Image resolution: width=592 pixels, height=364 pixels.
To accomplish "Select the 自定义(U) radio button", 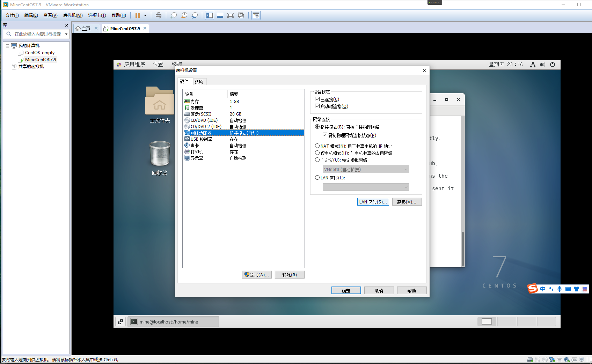I will (x=317, y=160).
